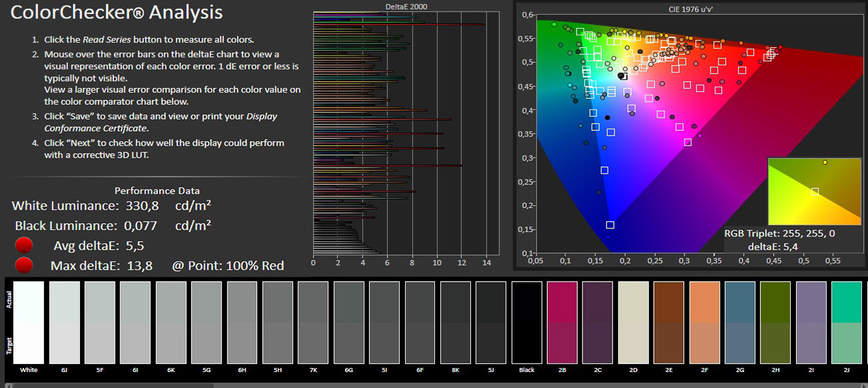Open the 2H olive green swatch
The width and height of the screenshot is (868, 388).
[775, 322]
